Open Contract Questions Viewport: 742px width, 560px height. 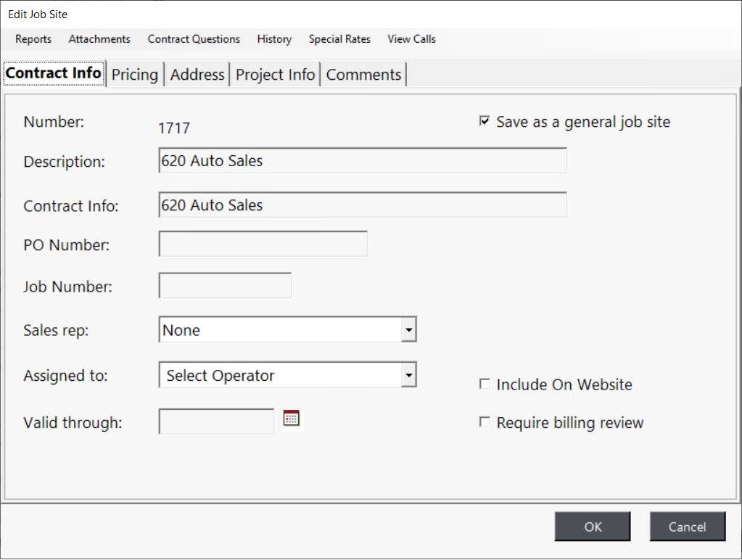click(x=194, y=39)
